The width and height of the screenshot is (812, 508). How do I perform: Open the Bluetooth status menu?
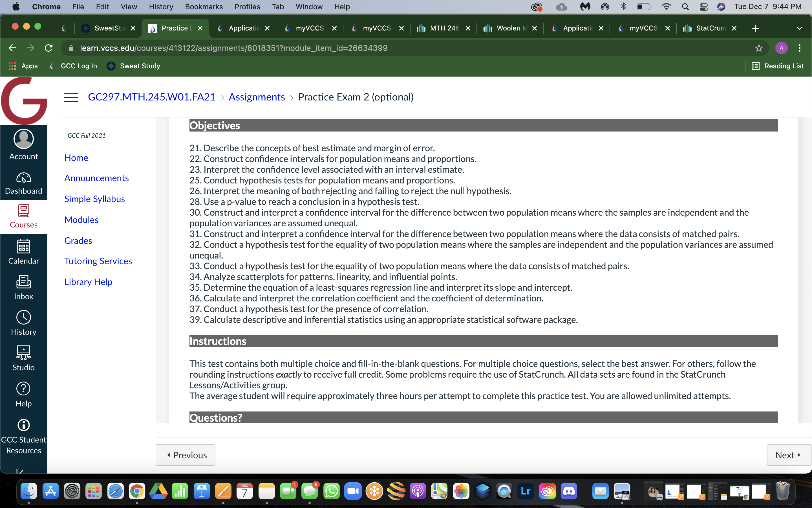click(x=623, y=7)
